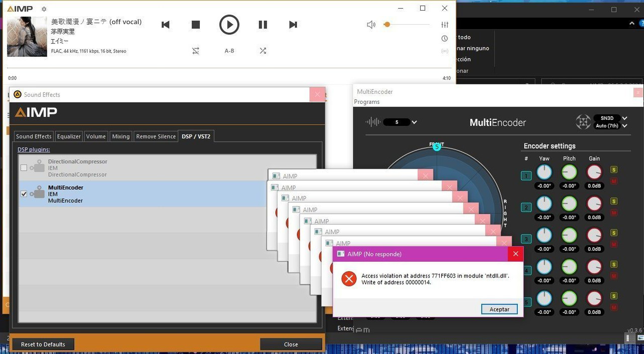644x354 pixels.
Task: Toggle repeat mode icon
Action: [x=196, y=51]
